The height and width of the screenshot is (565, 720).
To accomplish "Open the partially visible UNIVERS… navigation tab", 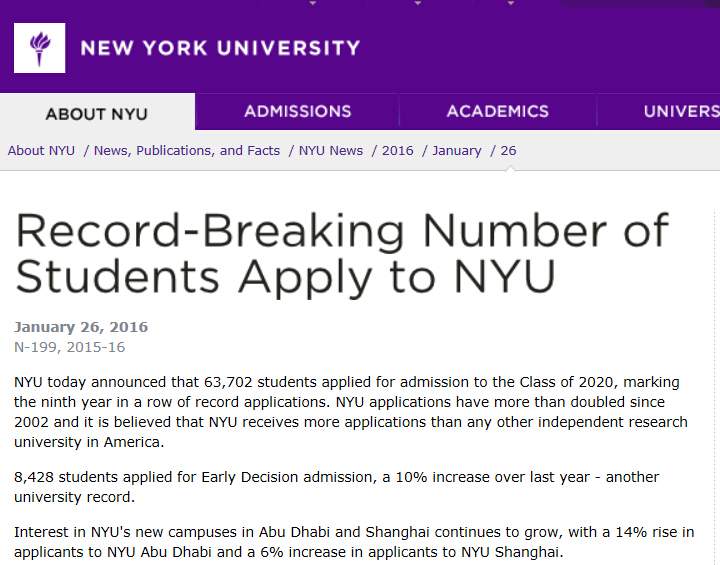I will tap(680, 112).
